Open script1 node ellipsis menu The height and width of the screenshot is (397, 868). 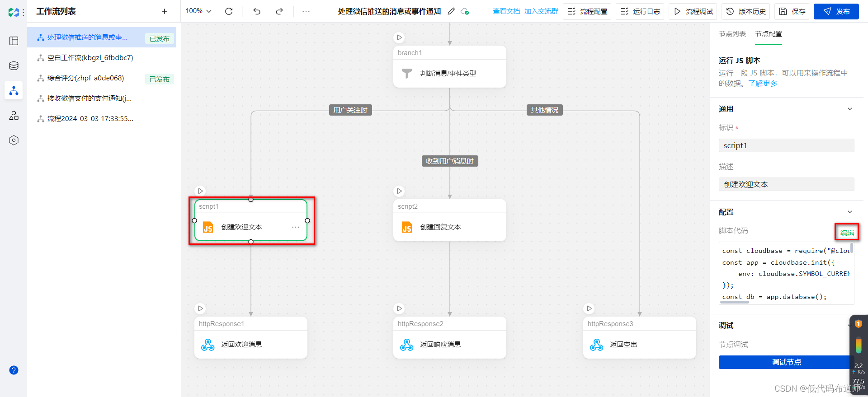(296, 227)
